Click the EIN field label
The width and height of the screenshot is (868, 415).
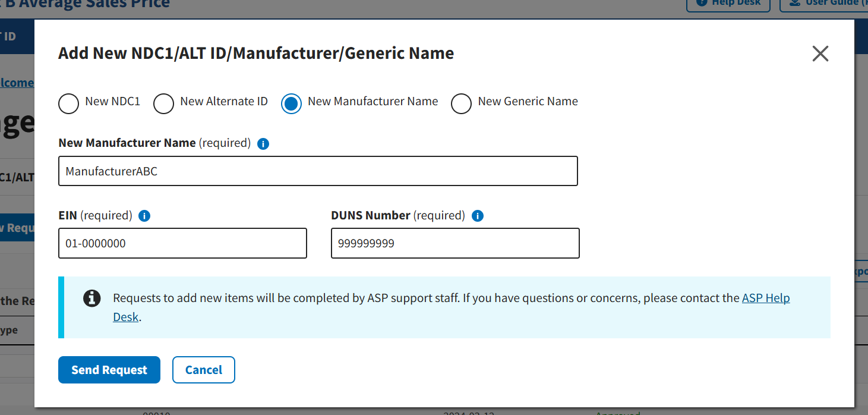[68, 215]
